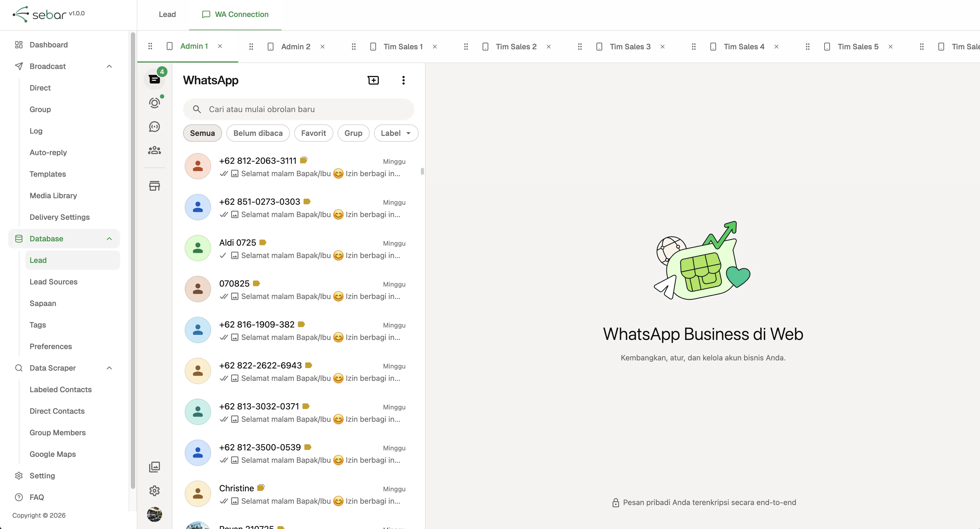Open WhatsApp settings gear icon
Screen dimensions: 980x529
[x=155, y=490]
